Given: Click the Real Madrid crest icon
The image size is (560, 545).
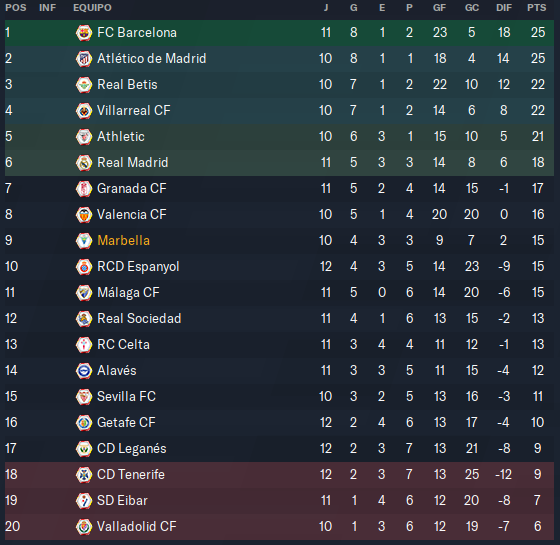Looking at the screenshot, I should coord(84,163).
